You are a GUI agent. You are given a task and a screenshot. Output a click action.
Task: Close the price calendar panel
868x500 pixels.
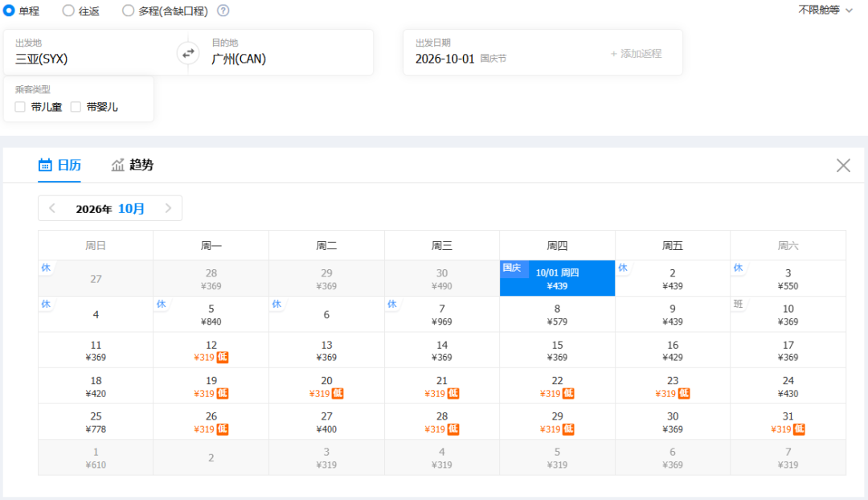[843, 165]
